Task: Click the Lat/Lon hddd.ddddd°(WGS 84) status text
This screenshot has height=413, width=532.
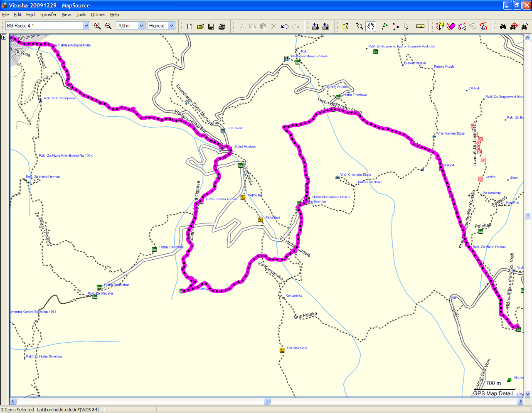Action: 68,410
